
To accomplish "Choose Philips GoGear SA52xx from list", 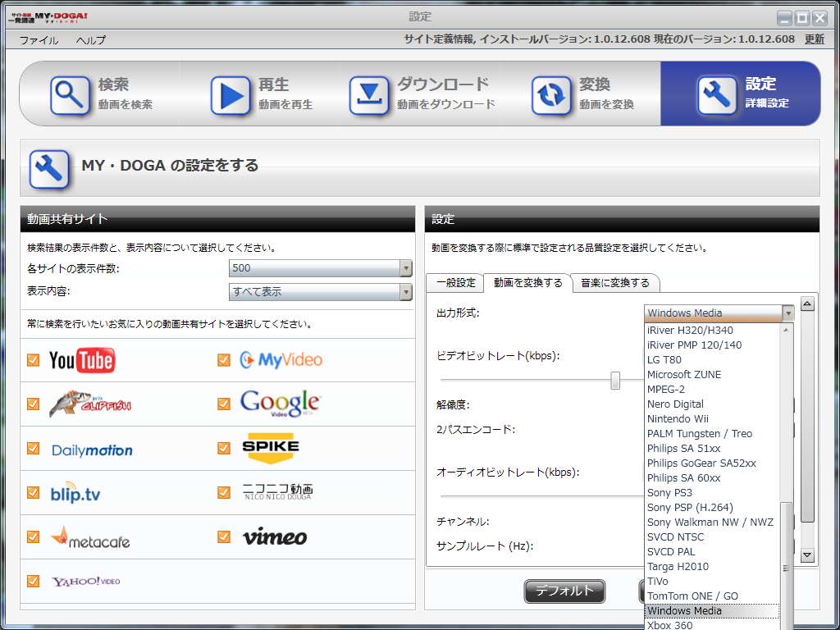I will coord(712,463).
